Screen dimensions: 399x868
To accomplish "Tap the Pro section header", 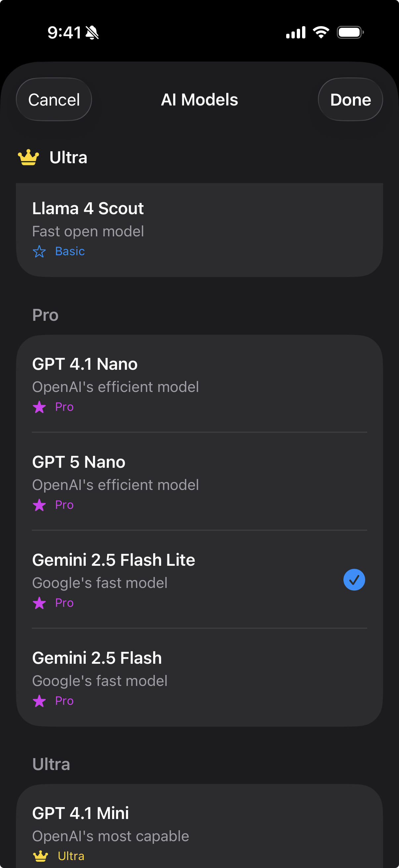I will pos(45,315).
